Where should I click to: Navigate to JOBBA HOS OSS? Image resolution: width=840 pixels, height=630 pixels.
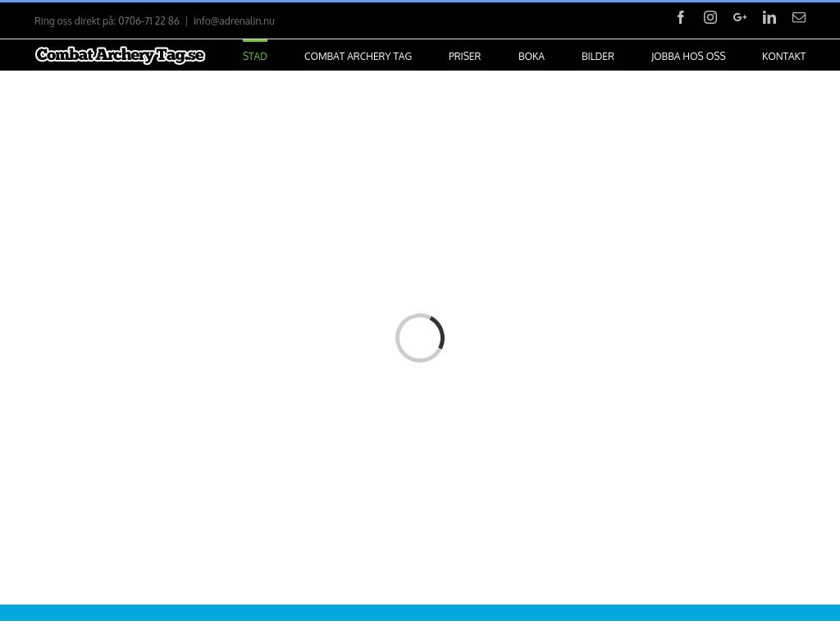[x=687, y=57]
